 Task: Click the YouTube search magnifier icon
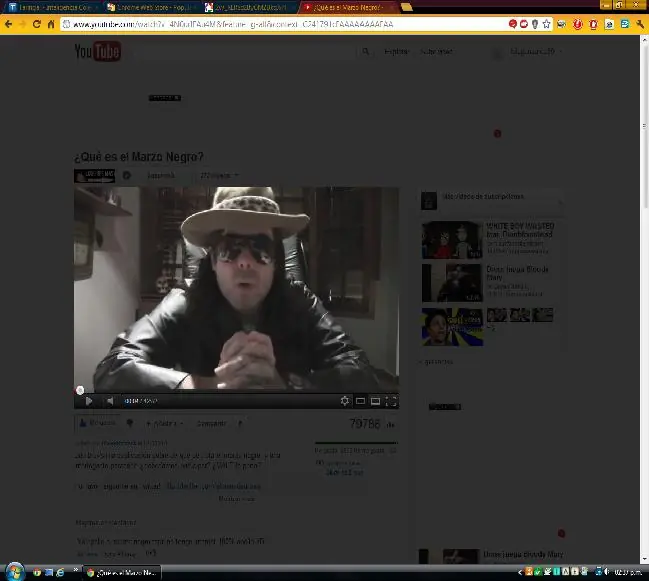coord(365,51)
